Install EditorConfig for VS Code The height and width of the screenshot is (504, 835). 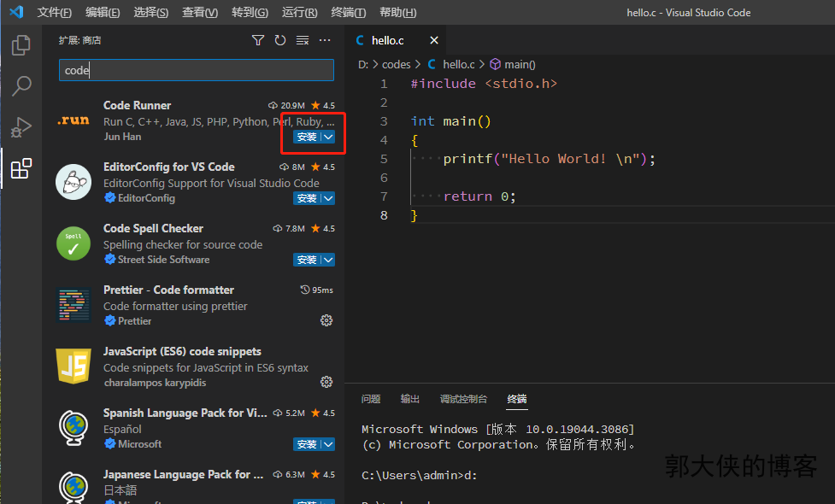307,198
